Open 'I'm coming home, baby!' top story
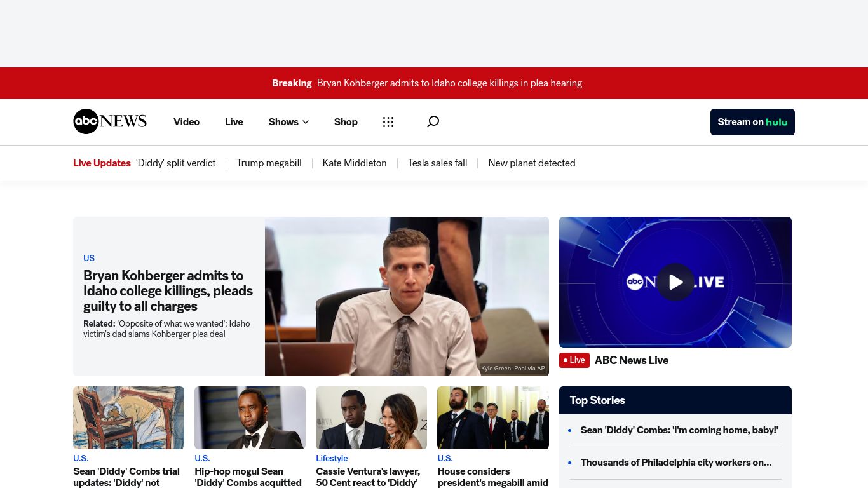Viewport: 868px width, 488px height. point(679,430)
